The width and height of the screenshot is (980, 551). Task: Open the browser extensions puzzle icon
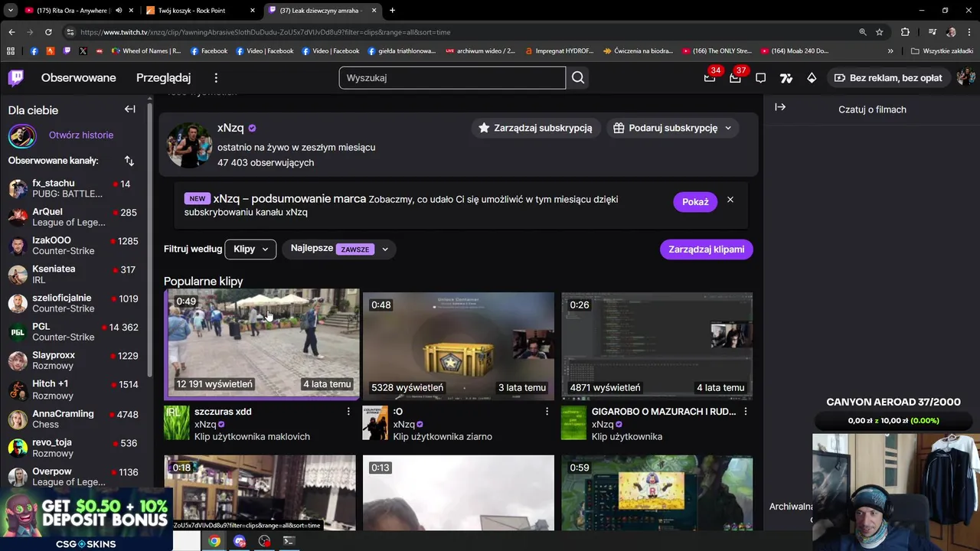tap(905, 32)
